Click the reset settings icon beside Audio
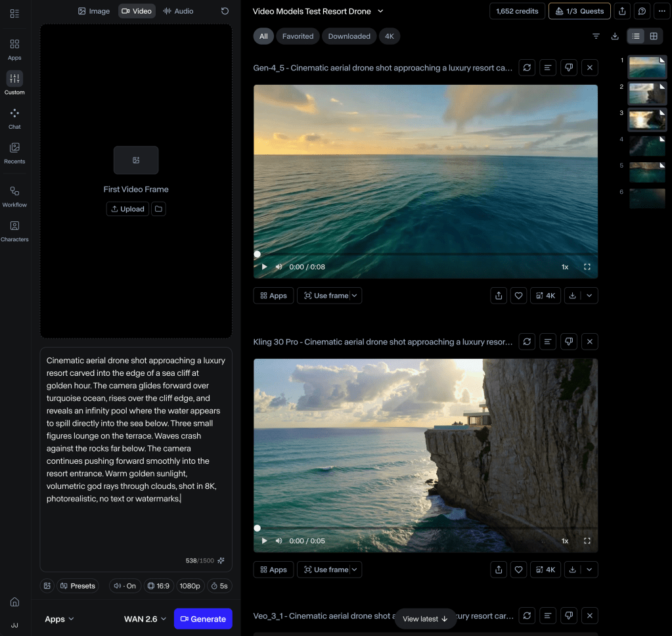This screenshot has height=636, width=672. pyautogui.click(x=225, y=11)
